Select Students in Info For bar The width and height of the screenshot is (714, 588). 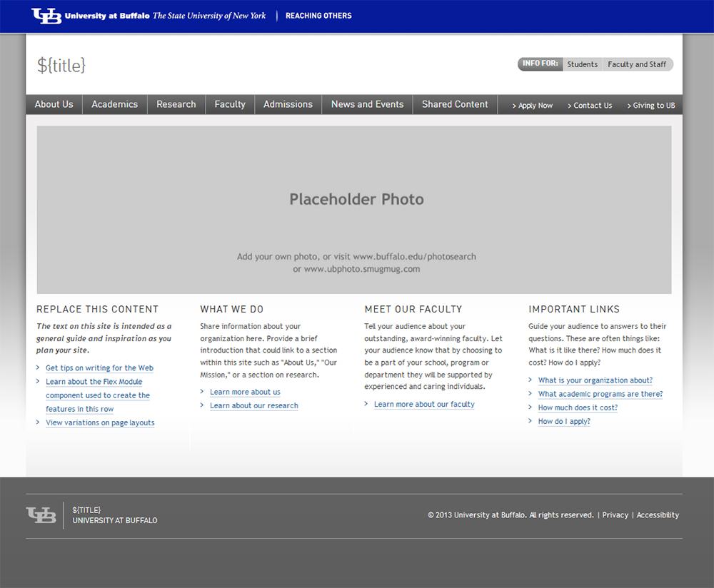583,64
